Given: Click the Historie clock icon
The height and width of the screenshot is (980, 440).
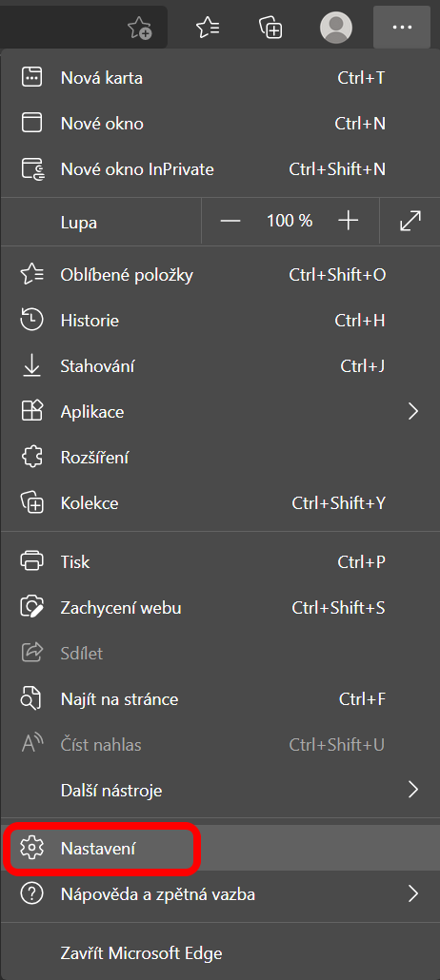Looking at the screenshot, I should 31,320.
